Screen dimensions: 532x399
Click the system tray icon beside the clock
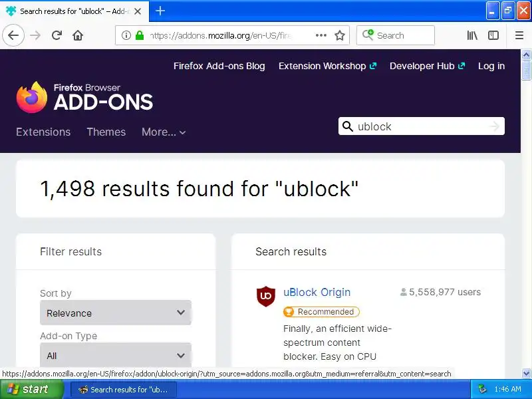tap(482, 389)
